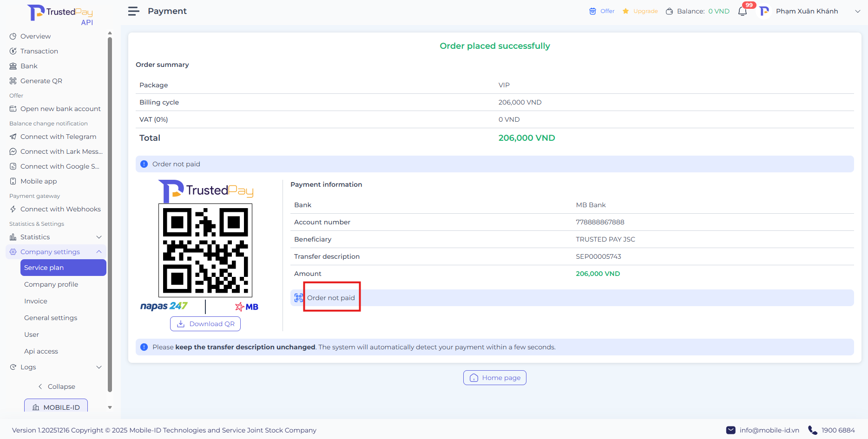Image resolution: width=868 pixels, height=439 pixels.
Task: Click the payment QR code image
Action: click(x=205, y=250)
